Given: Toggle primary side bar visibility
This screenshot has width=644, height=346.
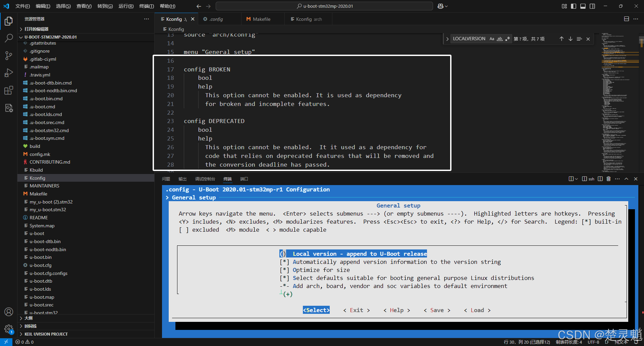Looking at the screenshot, I should [574, 6].
